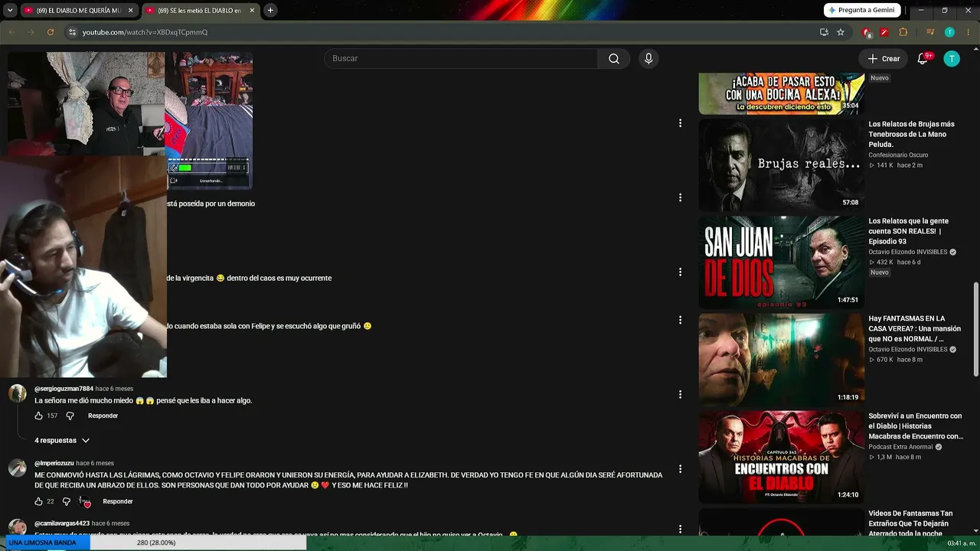Open options for sergioguzman7884's comment
Image resolution: width=980 pixels, height=551 pixels.
[x=680, y=394]
